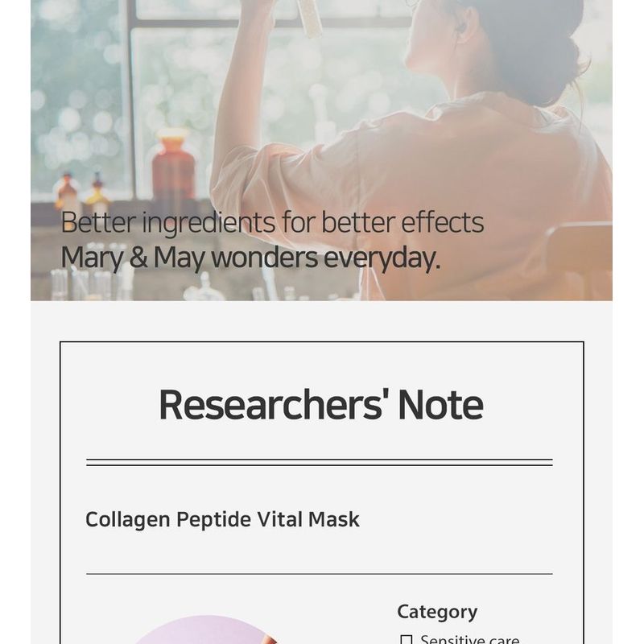
Task: Click the small brown bottles at left
Action: tap(80, 195)
